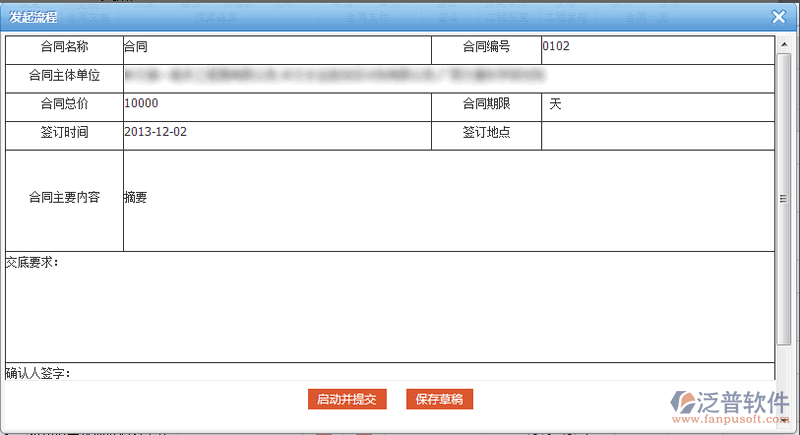The image size is (800, 435).
Task: Save the form with 保存草稿
Action: tap(440, 399)
